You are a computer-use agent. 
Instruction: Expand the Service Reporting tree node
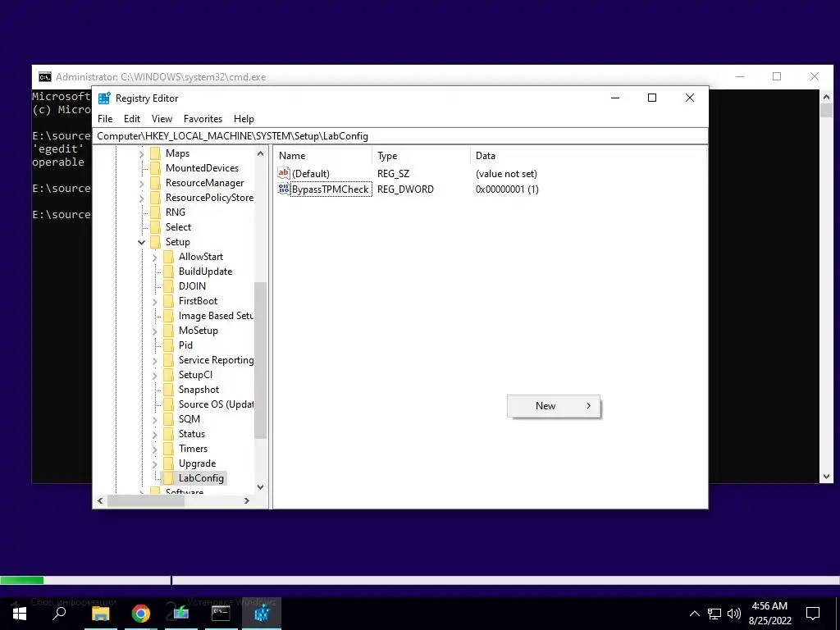(155, 360)
